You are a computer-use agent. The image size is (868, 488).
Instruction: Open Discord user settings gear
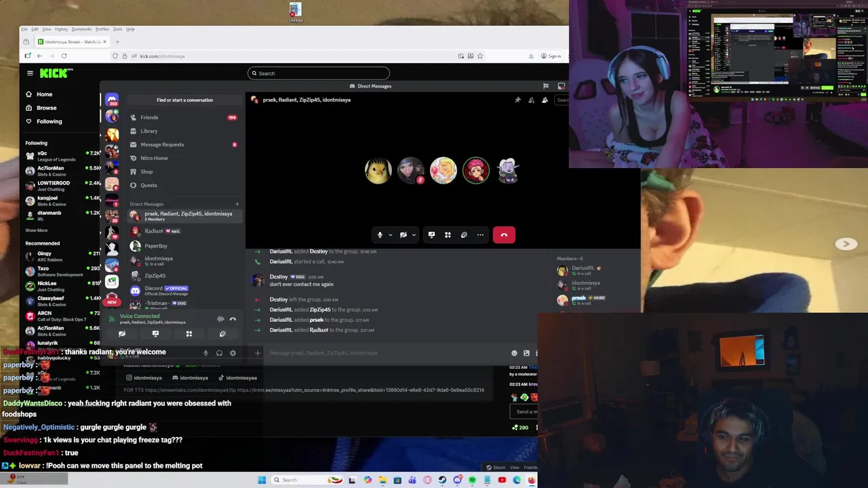[233, 353]
